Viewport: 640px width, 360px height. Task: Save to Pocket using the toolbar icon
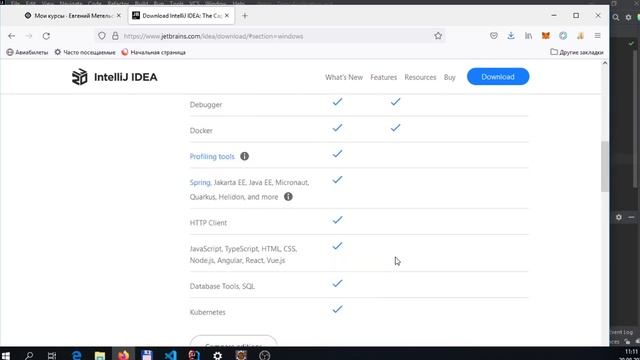pyautogui.click(x=494, y=36)
